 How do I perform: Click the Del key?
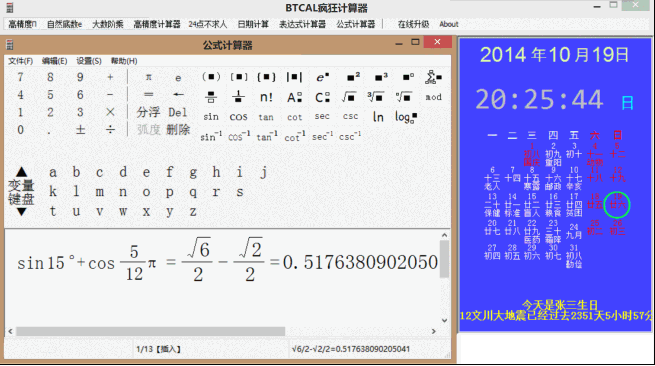[178, 112]
